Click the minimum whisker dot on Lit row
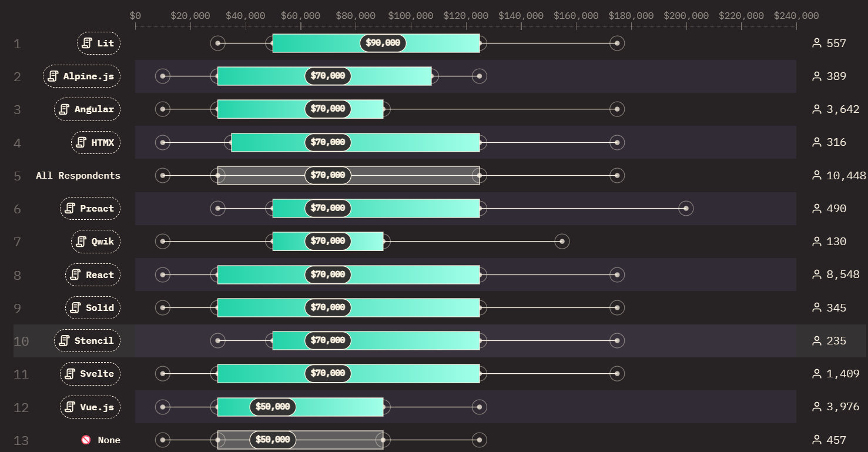The width and height of the screenshot is (868, 452). pos(218,43)
